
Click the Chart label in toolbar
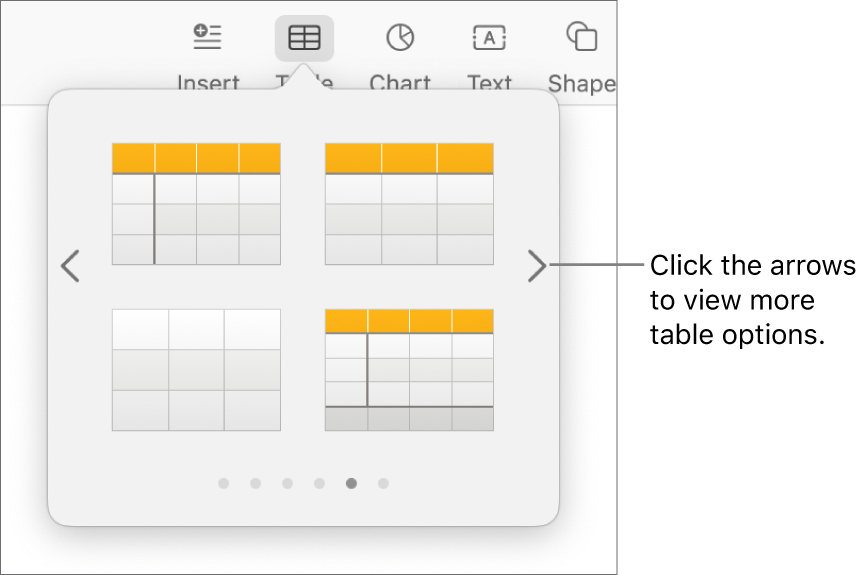400,83
